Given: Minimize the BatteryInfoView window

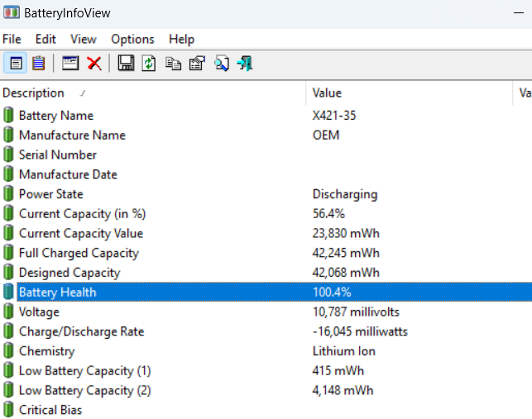Looking at the screenshot, I should (x=519, y=13).
